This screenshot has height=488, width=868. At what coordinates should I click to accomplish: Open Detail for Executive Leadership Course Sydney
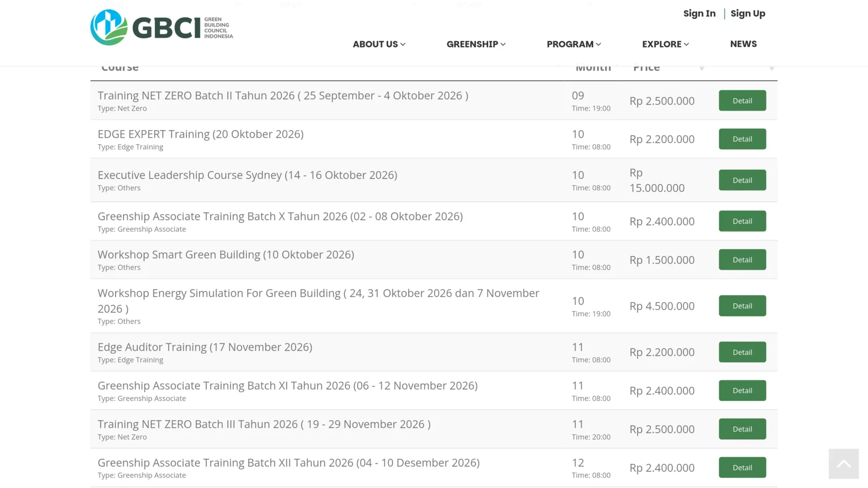(x=742, y=180)
